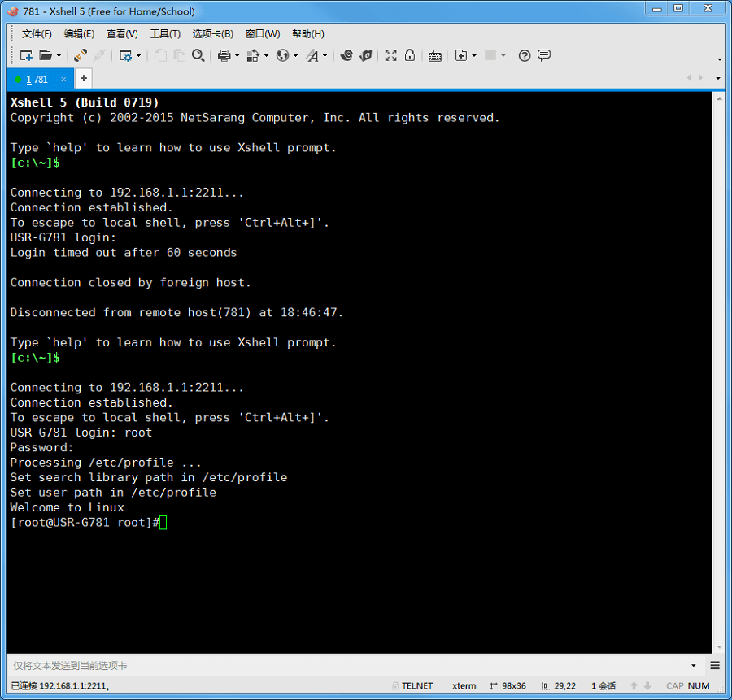Screen dimensions: 732x700
Task: Open the 工具(T) menu
Action: [x=165, y=33]
